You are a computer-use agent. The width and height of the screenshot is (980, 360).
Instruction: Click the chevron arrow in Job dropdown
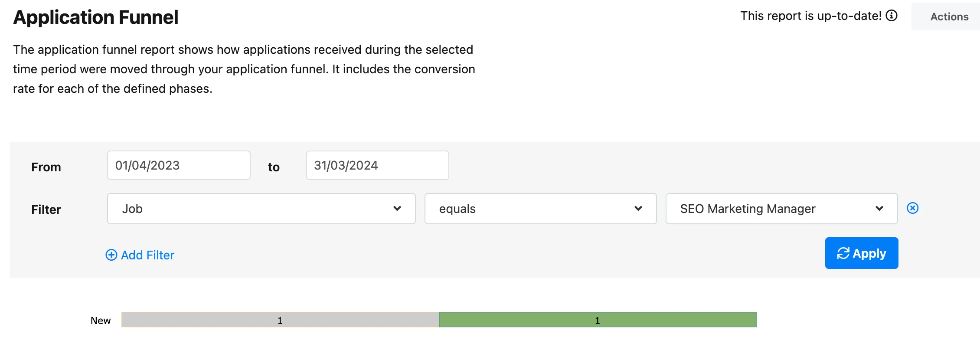click(397, 209)
